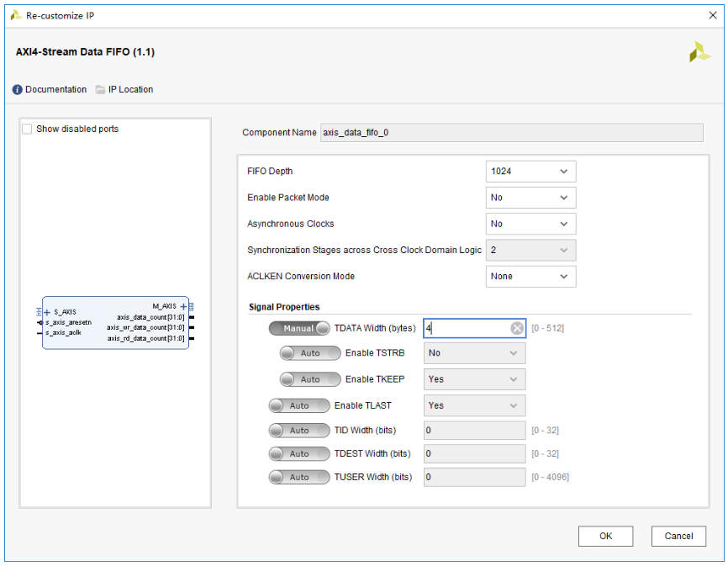Click the IP Location folder icon

click(x=100, y=90)
